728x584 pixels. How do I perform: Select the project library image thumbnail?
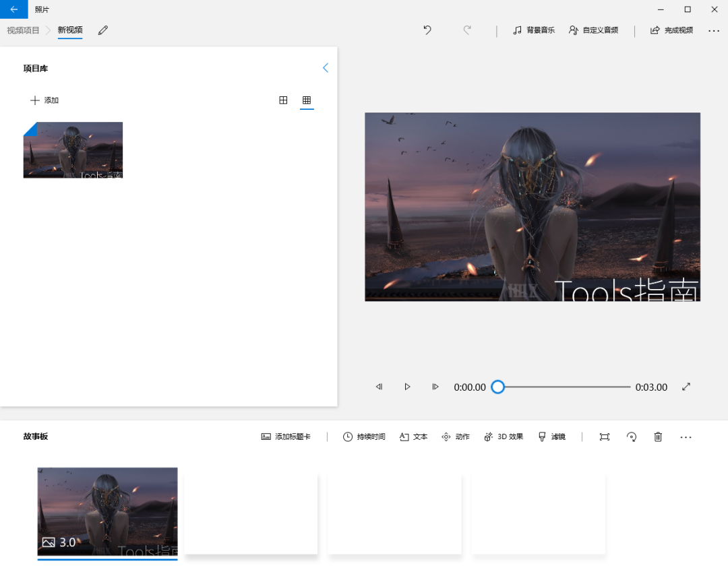(x=73, y=150)
